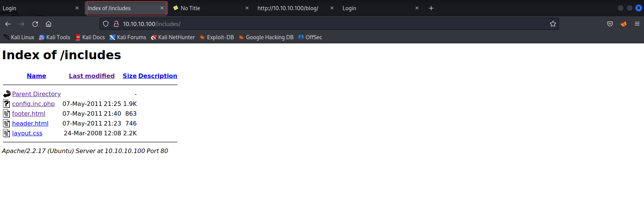
Task: Click the shield tracking protection icon
Action: click(106, 24)
